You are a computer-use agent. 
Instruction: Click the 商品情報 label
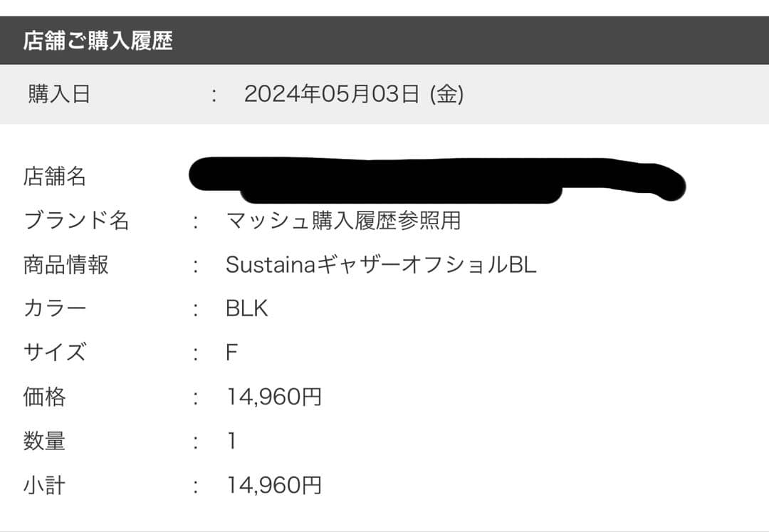coord(66,265)
